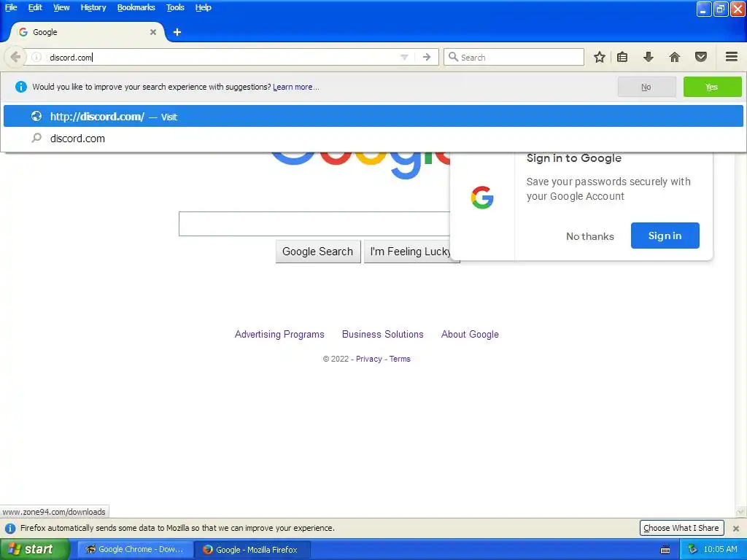Click the Google G logo in sign-in popup
The height and width of the screenshot is (560, 747).
tap(481, 197)
